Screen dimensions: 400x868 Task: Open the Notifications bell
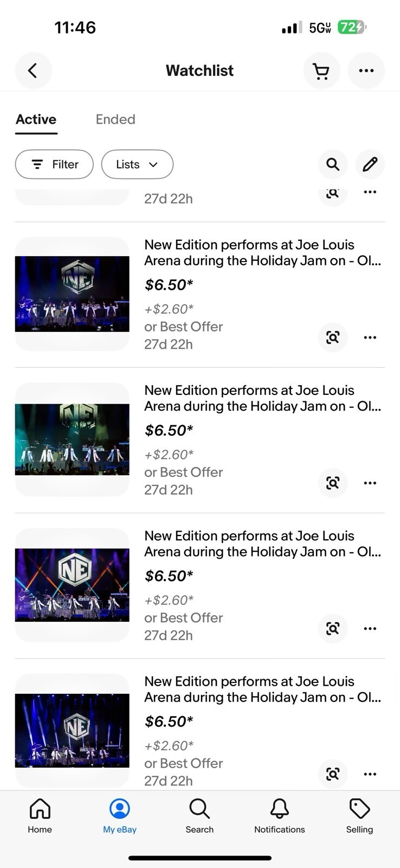(x=280, y=815)
